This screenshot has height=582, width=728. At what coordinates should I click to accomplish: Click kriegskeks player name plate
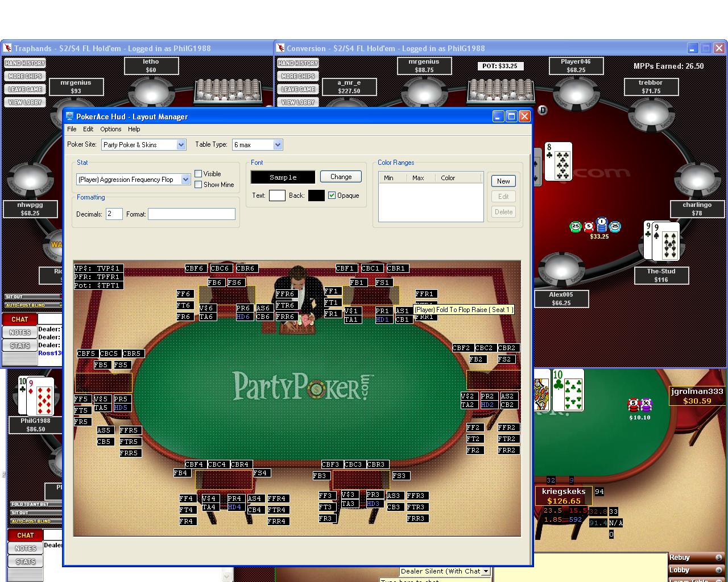(x=564, y=496)
